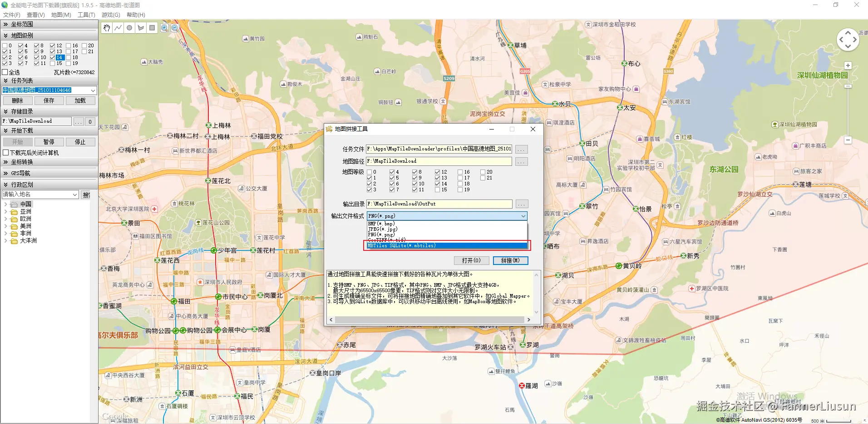Click the 打开(O) button in dialog

click(x=471, y=260)
